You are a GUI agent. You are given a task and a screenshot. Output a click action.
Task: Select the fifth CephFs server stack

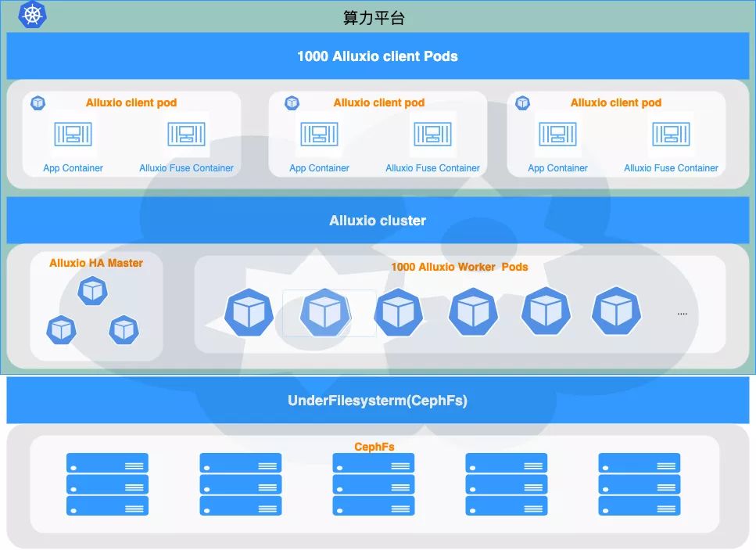click(x=640, y=484)
